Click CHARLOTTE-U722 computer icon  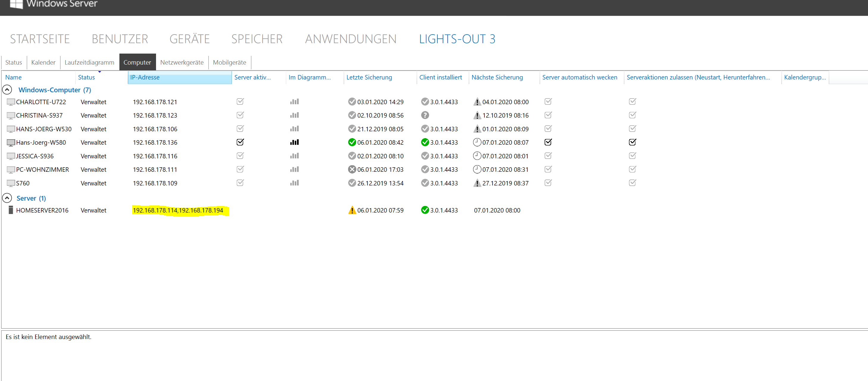(x=11, y=102)
